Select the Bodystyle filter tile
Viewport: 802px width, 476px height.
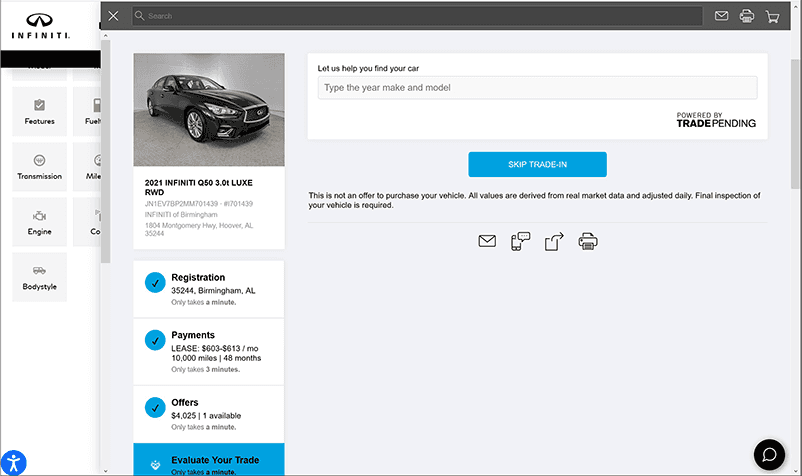39,277
